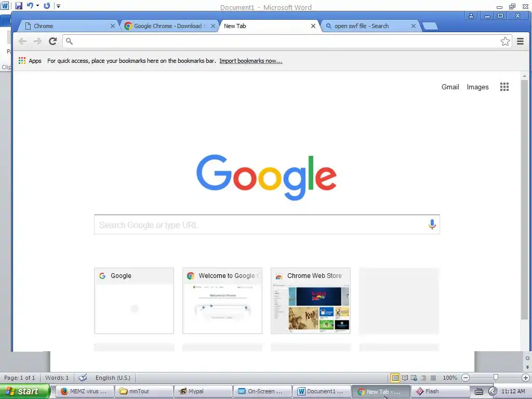
Task: Switch Word to Outline view
Action: click(x=423, y=378)
